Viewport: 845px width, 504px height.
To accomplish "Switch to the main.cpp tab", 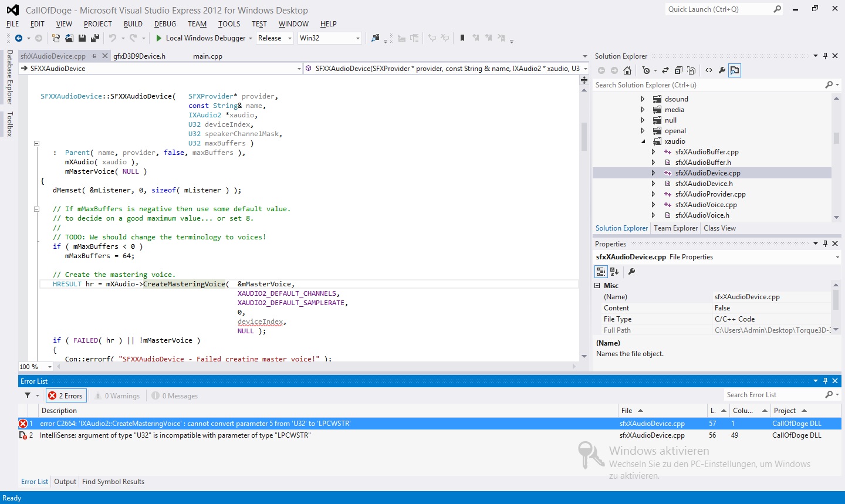I will pyautogui.click(x=208, y=56).
